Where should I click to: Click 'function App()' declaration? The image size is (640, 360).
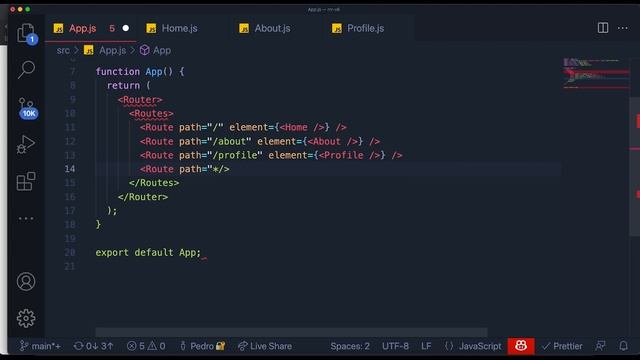click(134, 71)
